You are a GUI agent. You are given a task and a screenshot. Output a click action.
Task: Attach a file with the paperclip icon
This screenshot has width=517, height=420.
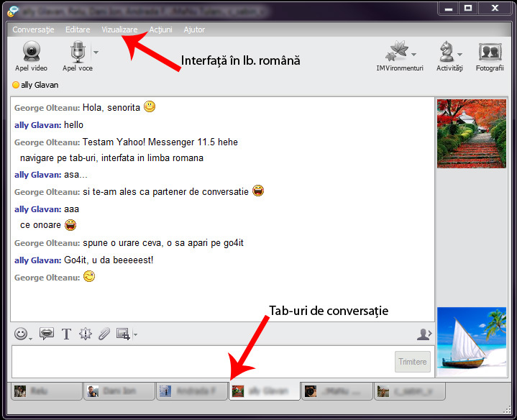tap(104, 334)
